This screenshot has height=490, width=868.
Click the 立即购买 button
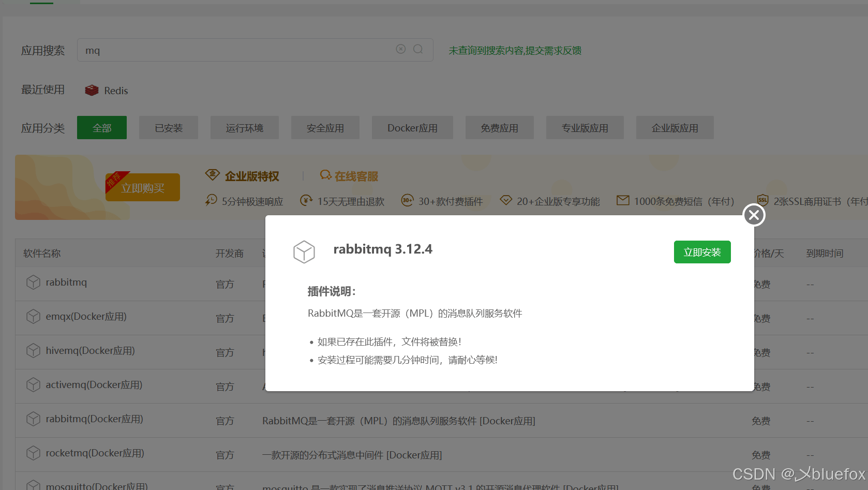point(143,187)
